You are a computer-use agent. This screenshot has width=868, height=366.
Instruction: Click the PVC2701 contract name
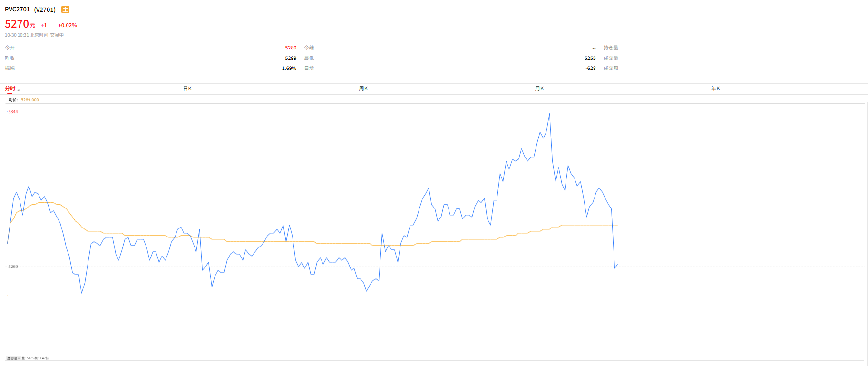[17, 10]
